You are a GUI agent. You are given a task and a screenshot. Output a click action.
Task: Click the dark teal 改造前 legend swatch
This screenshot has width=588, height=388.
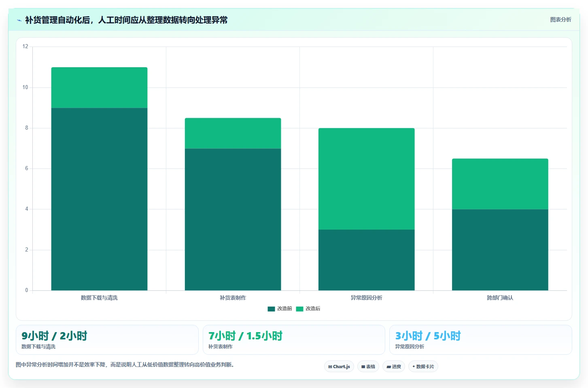point(271,309)
